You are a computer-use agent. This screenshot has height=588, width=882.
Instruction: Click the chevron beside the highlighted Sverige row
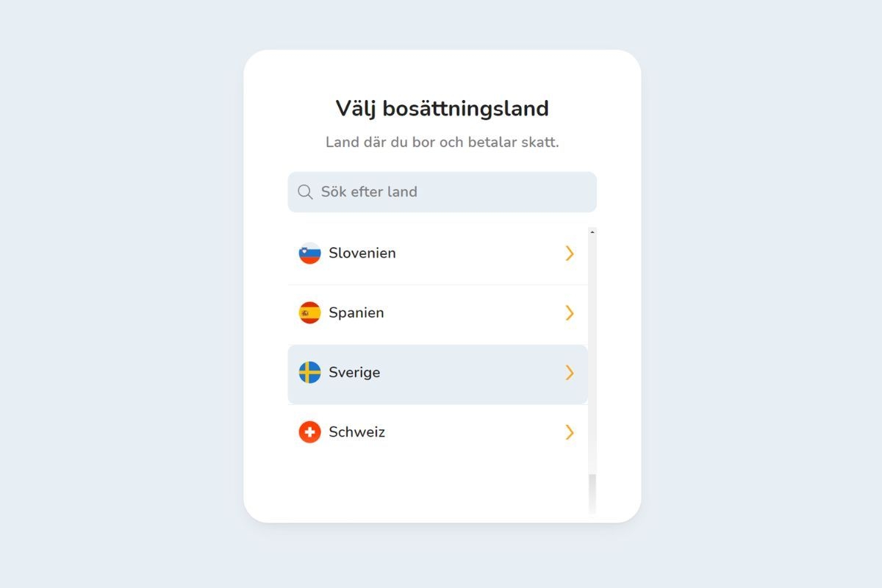[570, 373]
